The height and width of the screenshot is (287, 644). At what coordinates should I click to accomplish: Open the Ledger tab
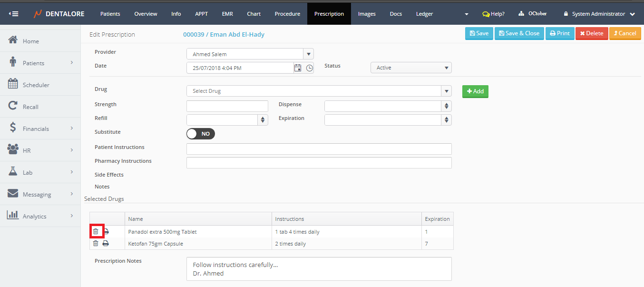tap(424, 14)
